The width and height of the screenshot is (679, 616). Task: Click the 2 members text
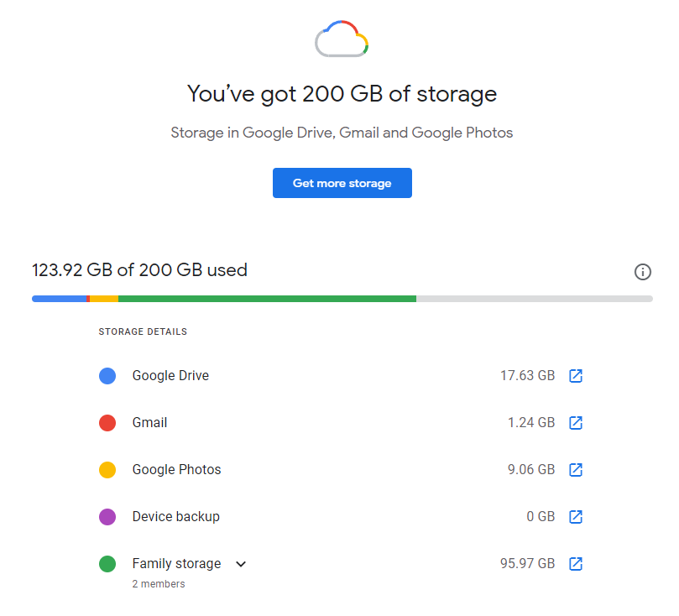click(159, 584)
